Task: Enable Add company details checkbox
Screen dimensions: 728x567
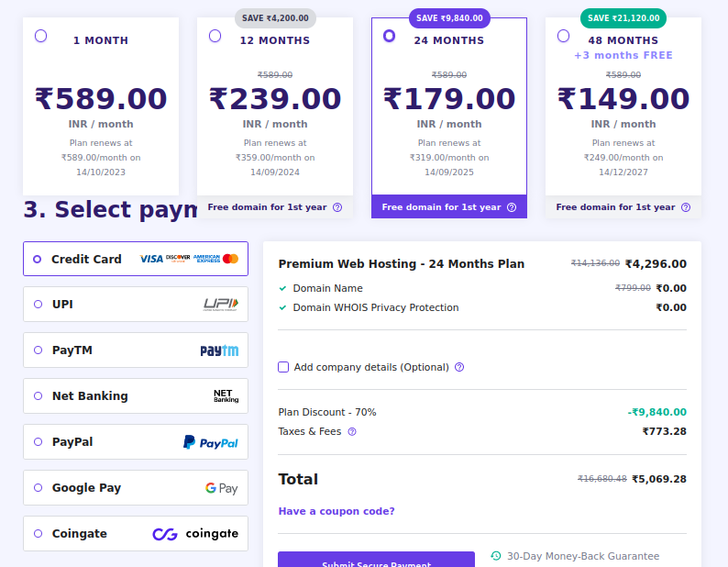Action: coord(283,367)
